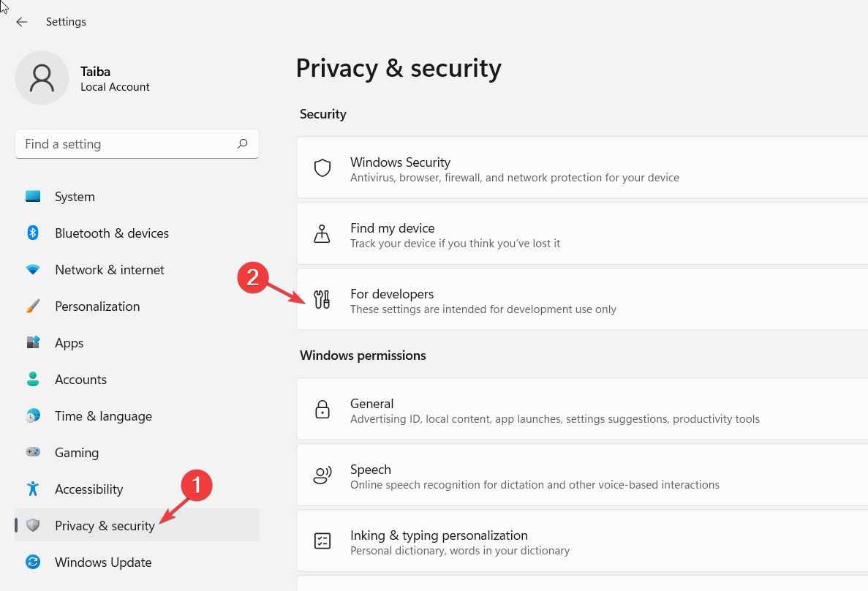The width and height of the screenshot is (868, 591).
Task: Select the Apps icon in the sidebar
Action: tap(33, 342)
